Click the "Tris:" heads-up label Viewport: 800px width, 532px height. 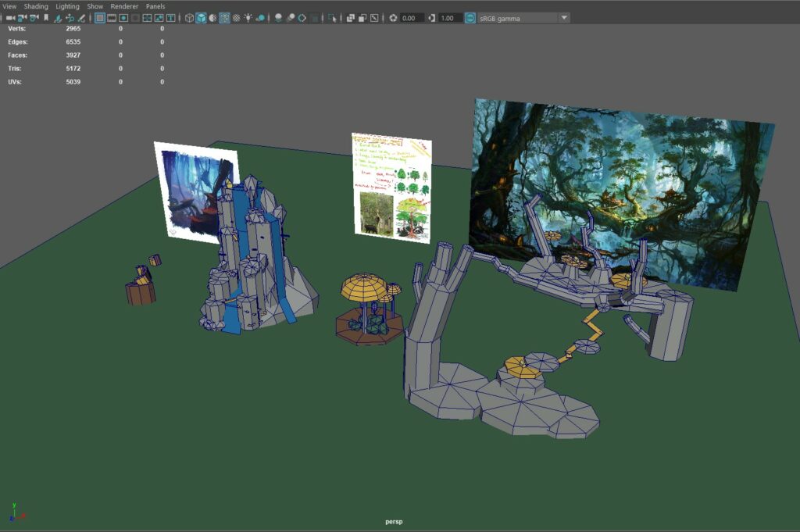pos(14,68)
